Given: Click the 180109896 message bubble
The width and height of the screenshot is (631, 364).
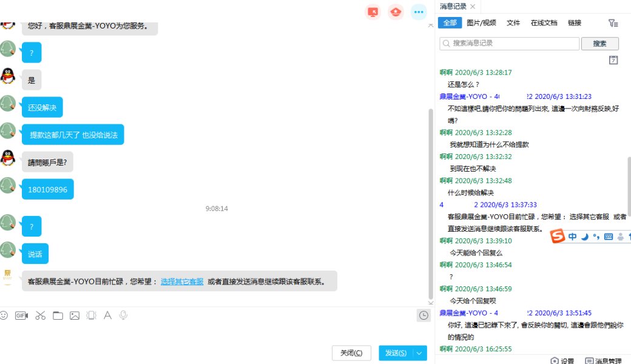Looking at the screenshot, I should click(x=48, y=189).
